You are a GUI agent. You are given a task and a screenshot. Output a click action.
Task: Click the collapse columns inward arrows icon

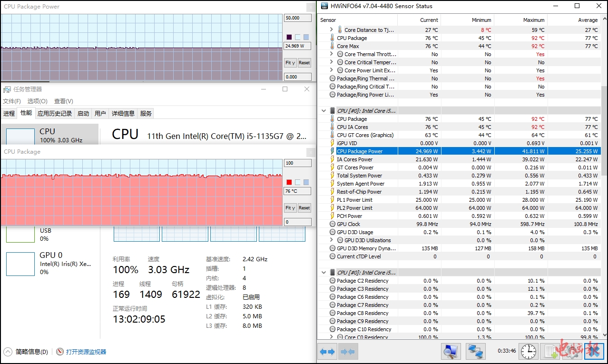pos(348,352)
